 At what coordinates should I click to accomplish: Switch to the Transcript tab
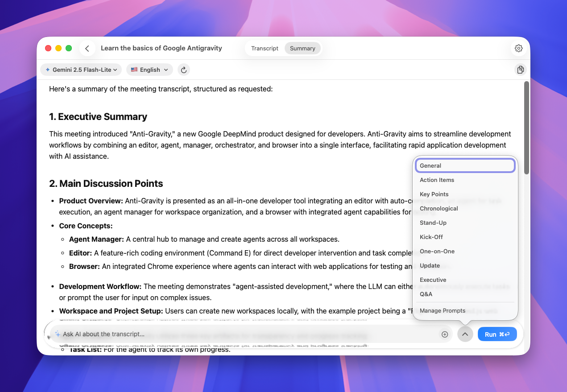pyautogui.click(x=265, y=49)
